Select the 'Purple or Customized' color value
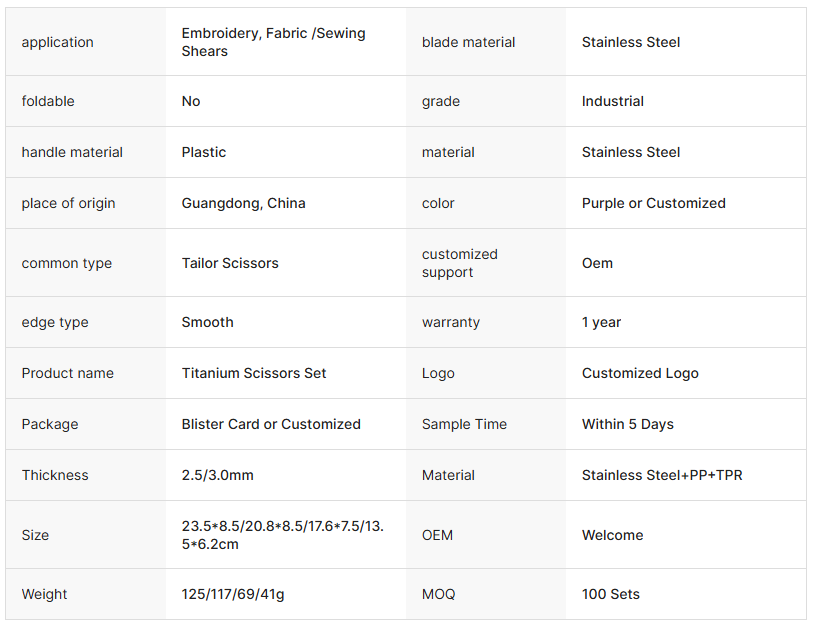The width and height of the screenshot is (816, 628). pyautogui.click(x=653, y=203)
